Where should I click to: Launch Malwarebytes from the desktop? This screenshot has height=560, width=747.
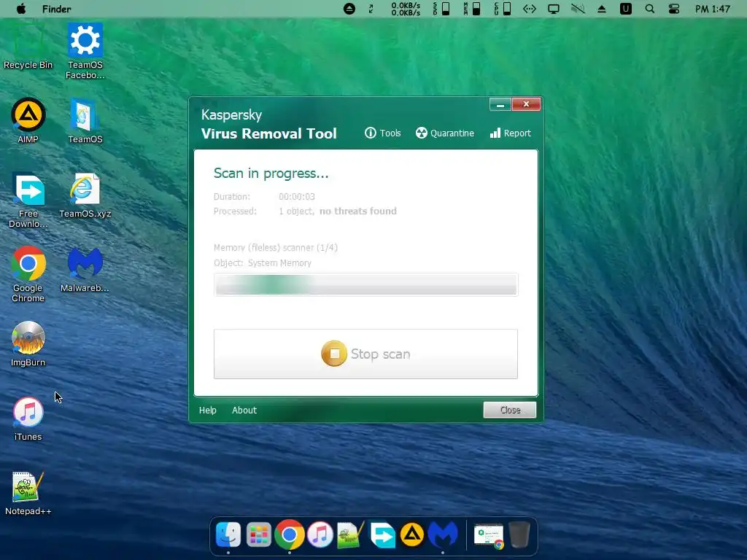coord(85,270)
